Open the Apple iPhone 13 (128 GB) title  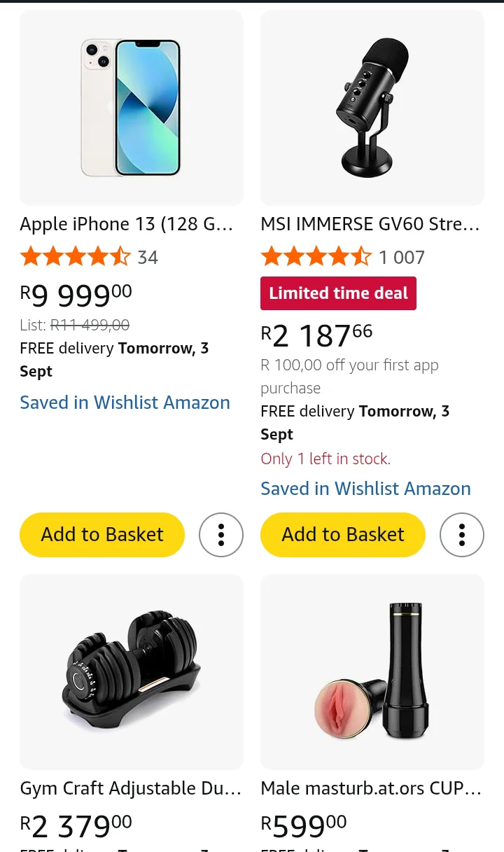[x=126, y=224]
